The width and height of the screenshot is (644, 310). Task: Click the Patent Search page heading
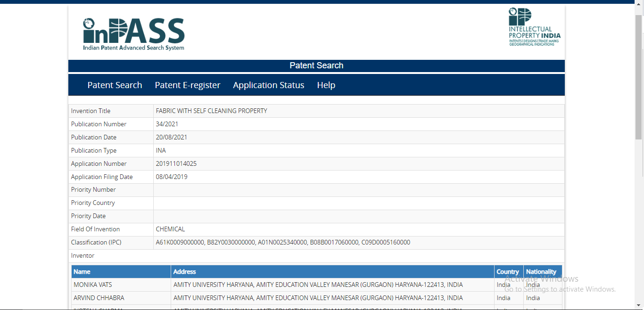click(316, 65)
